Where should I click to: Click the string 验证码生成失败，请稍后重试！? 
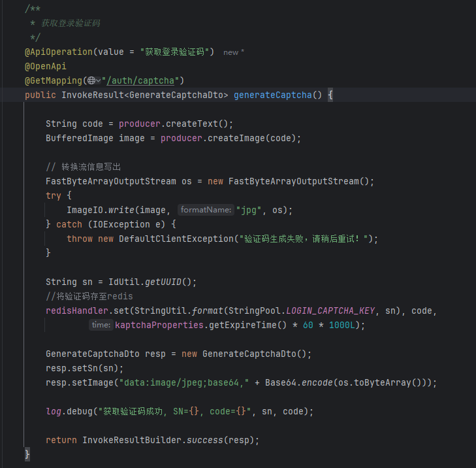point(304,239)
